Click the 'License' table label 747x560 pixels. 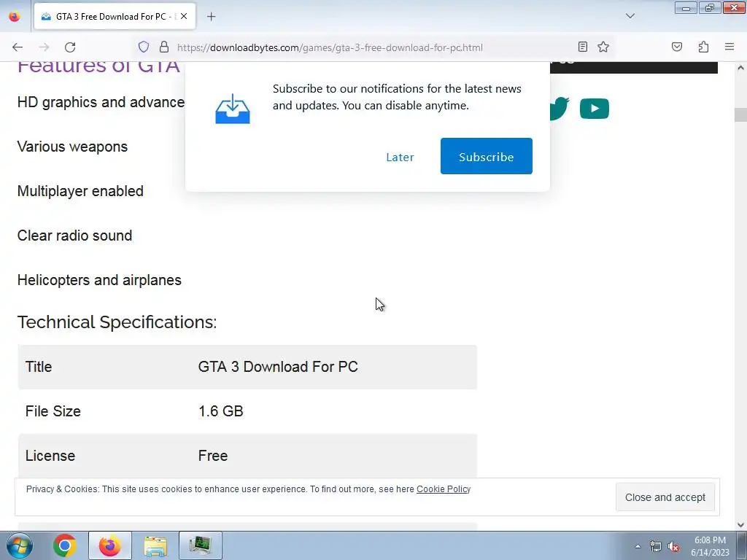point(50,456)
